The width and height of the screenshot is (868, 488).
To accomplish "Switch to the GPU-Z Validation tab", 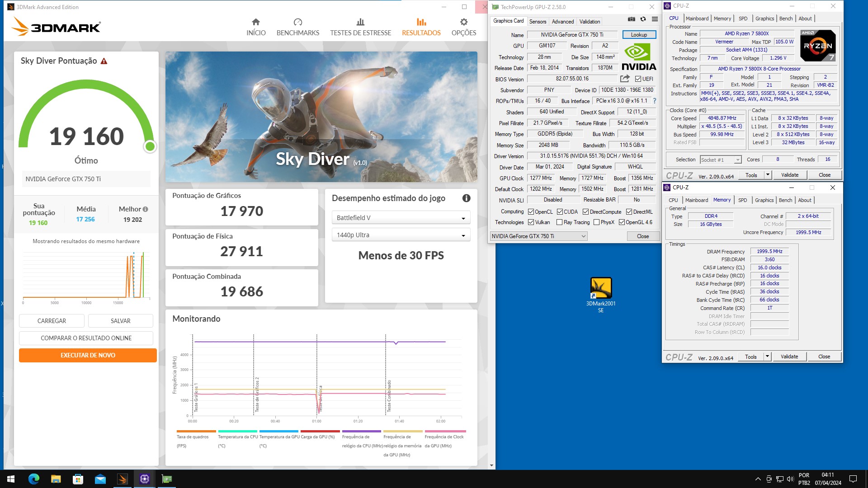I will [x=590, y=21].
